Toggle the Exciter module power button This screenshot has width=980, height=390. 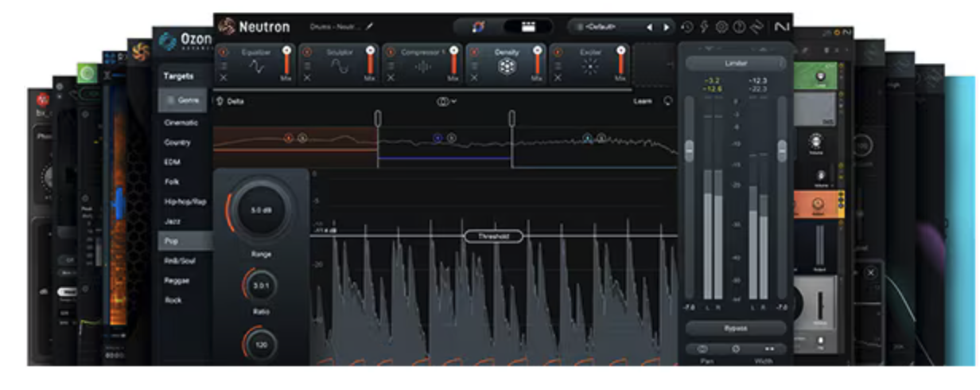(556, 52)
